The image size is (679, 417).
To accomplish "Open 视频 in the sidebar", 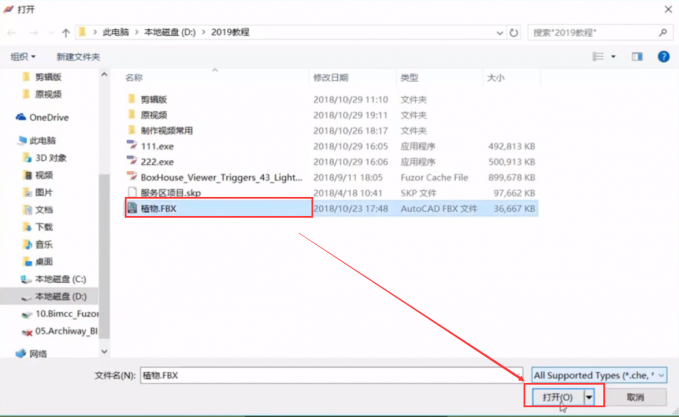I will (38, 175).
